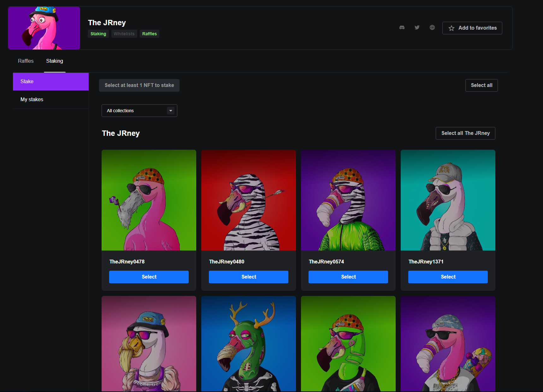Select the TheJRney0574 NFT
The image size is (543, 392).
pyautogui.click(x=348, y=277)
